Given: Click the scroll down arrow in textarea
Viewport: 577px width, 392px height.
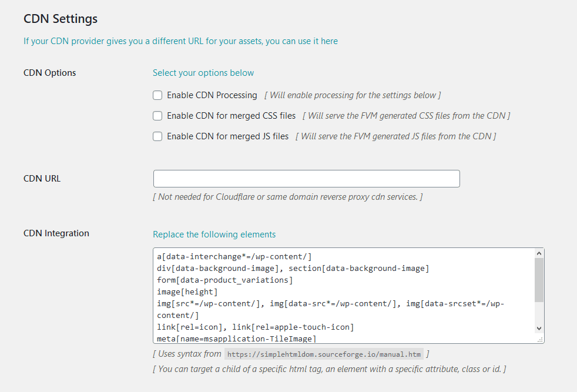Looking at the screenshot, I should click(539, 329).
